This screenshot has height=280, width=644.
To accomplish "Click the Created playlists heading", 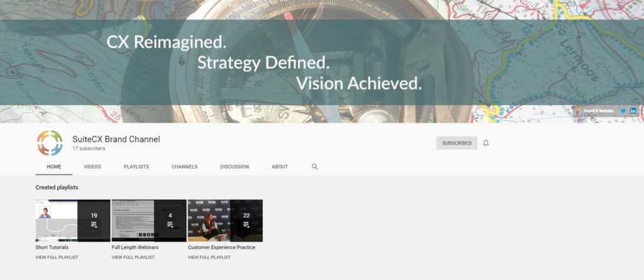I will coord(57,188).
